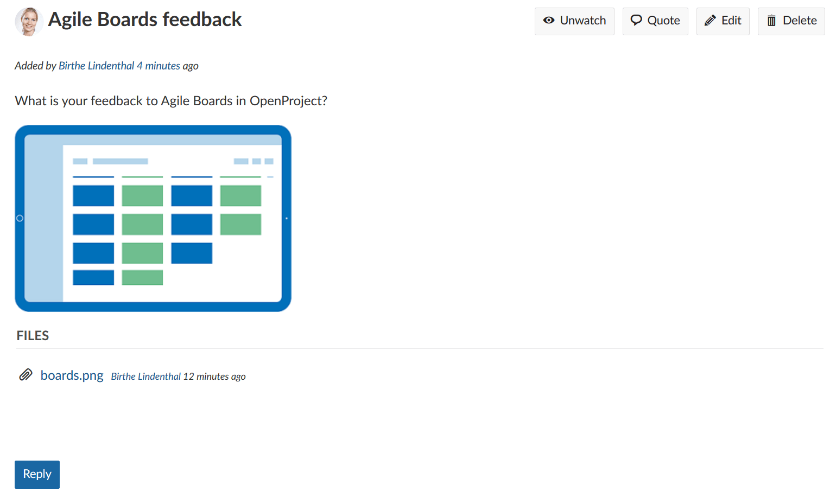Click the "4 minutes" timestamp link

point(158,66)
